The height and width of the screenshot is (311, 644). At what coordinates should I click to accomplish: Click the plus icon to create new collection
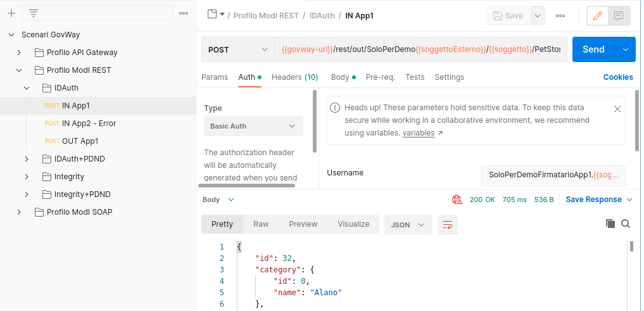coord(11,13)
